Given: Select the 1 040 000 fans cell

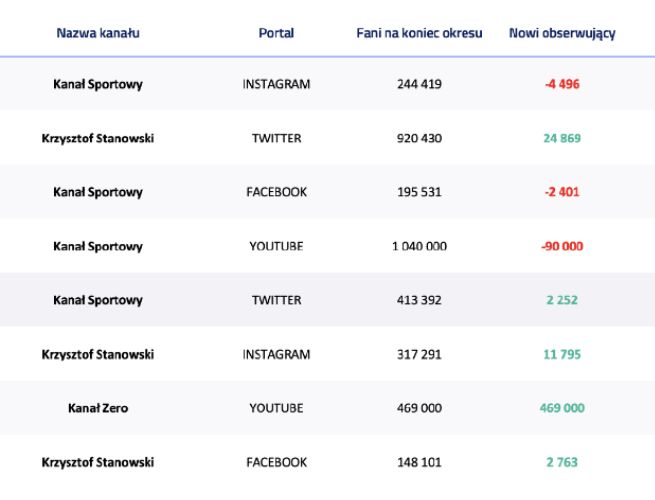Looking at the screenshot, I should (x=419, y=246).
